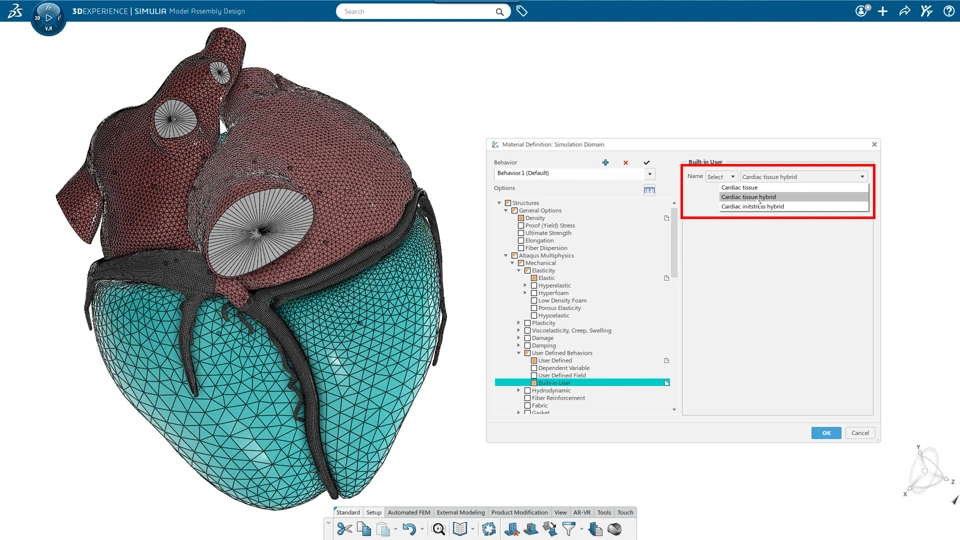This screenshot has width=960, height=540.
Task: Switch to the Setup tab
Action: pos(373,512)
